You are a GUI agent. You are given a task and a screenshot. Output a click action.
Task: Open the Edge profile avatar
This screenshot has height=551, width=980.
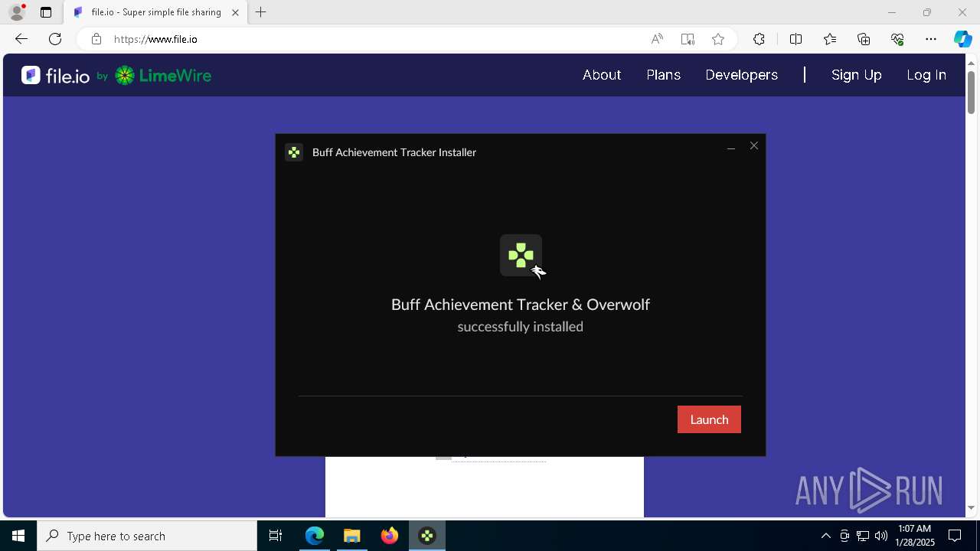[x=17, y=12]
